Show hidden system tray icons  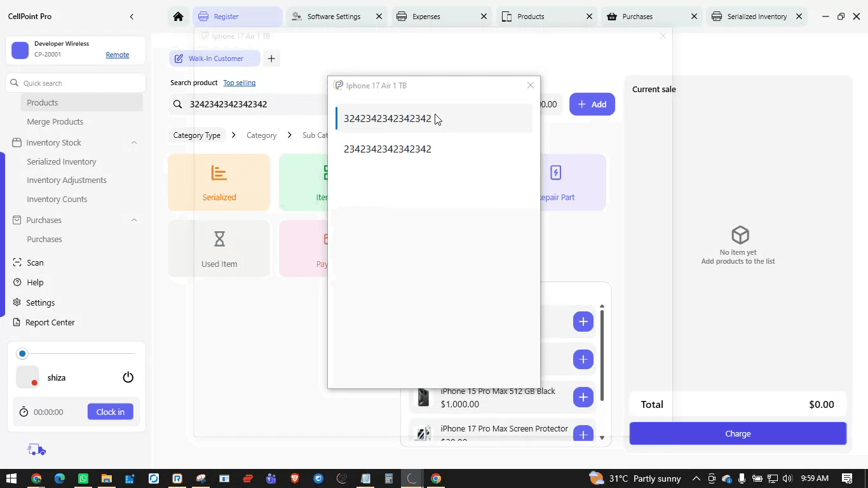696,478
